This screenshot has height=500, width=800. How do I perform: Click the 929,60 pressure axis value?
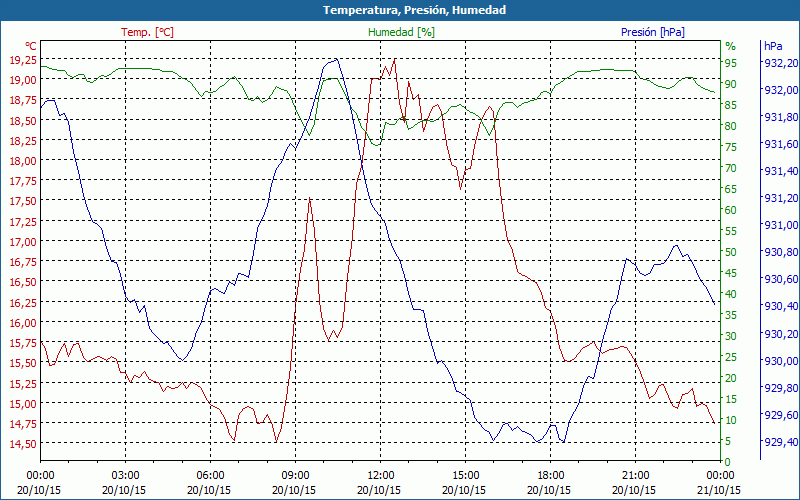click(x=780, y=415)
